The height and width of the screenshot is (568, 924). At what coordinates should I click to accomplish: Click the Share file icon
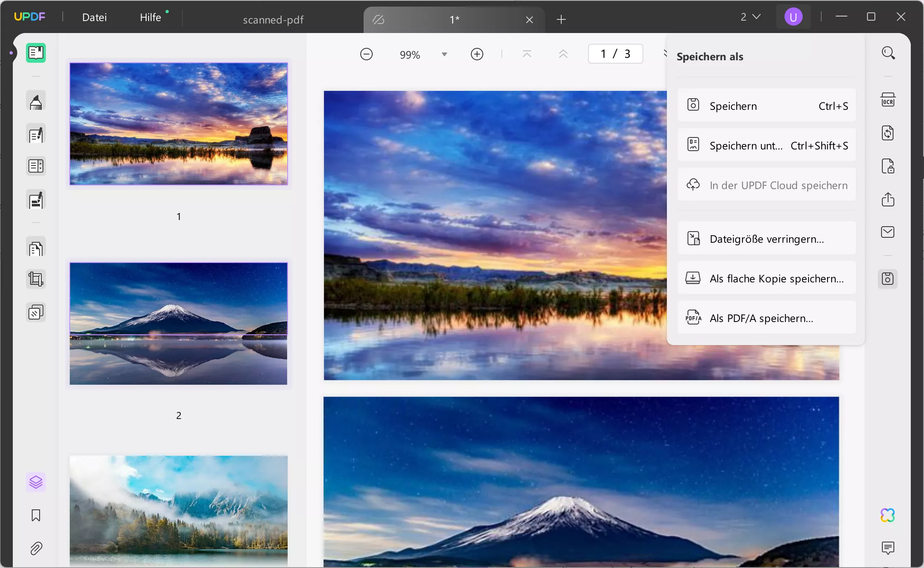click(x=888, y=199)
